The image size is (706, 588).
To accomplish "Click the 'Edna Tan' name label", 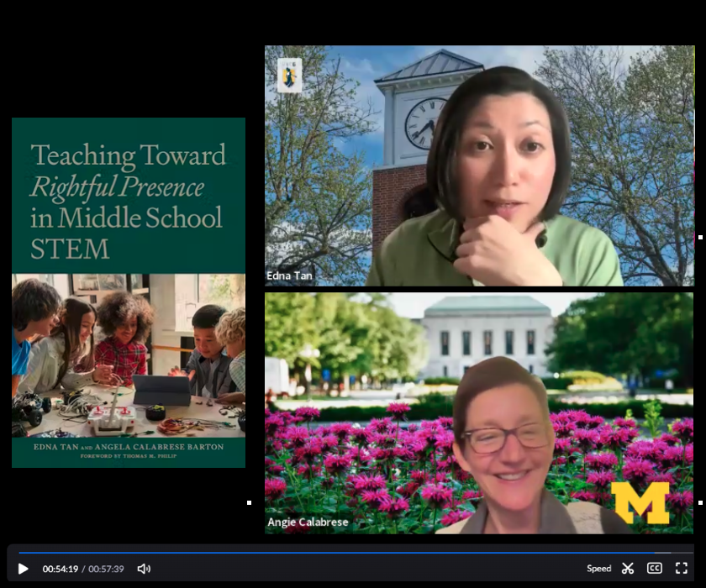I will (289, 276).
